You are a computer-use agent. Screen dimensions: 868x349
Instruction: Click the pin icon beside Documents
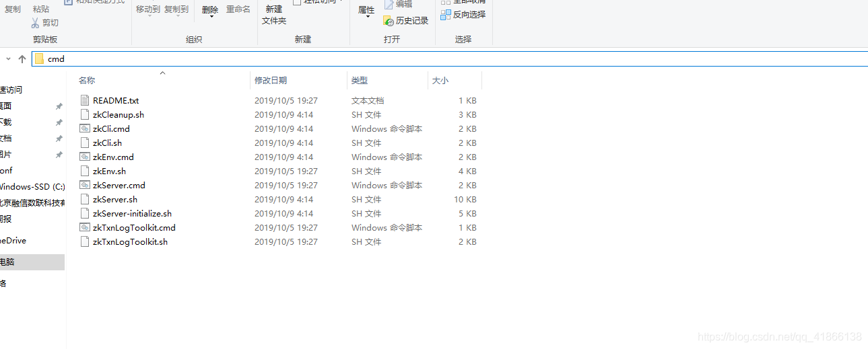tap(59, 139)
